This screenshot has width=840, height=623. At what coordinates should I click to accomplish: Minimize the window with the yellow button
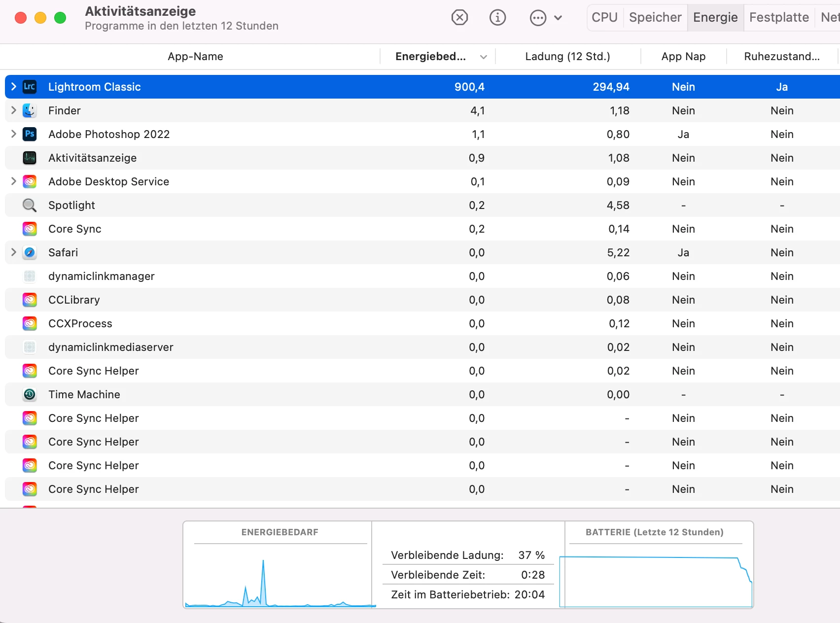[x=40, y=18]
